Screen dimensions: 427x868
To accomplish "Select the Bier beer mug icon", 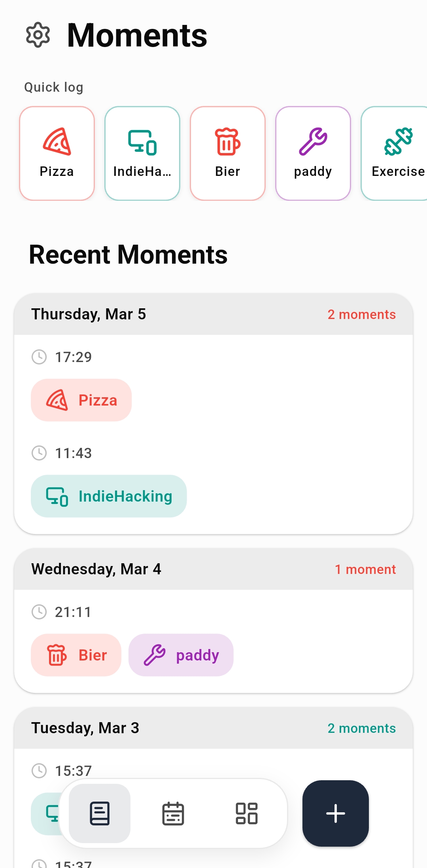I will (x=228, y=143).
